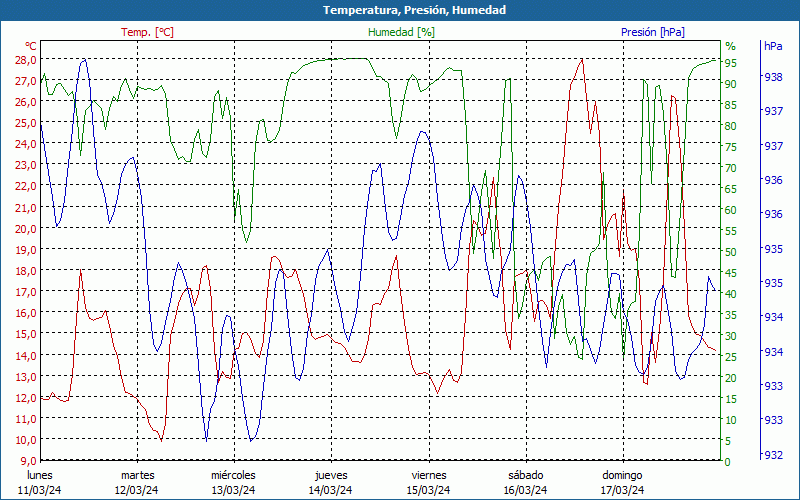This screenshot has height=500, width=800.
Task: Click 19,0 on the temperature axis
Action: [26, 249]
